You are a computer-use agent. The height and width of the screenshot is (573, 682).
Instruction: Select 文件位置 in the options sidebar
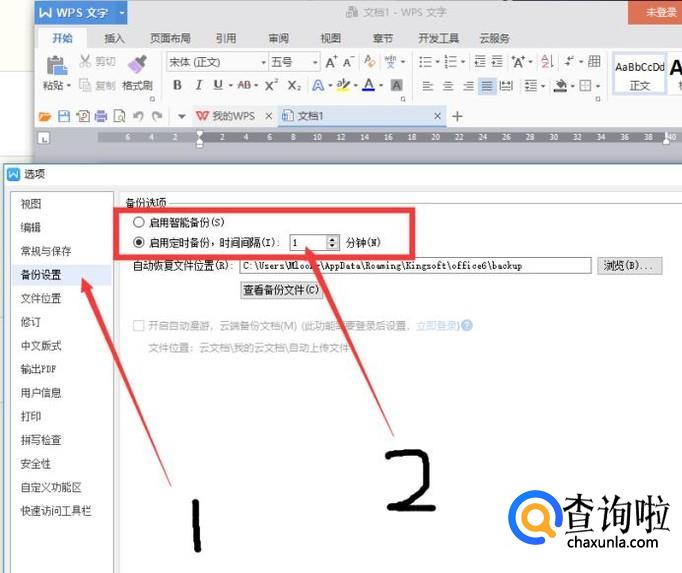41,298
